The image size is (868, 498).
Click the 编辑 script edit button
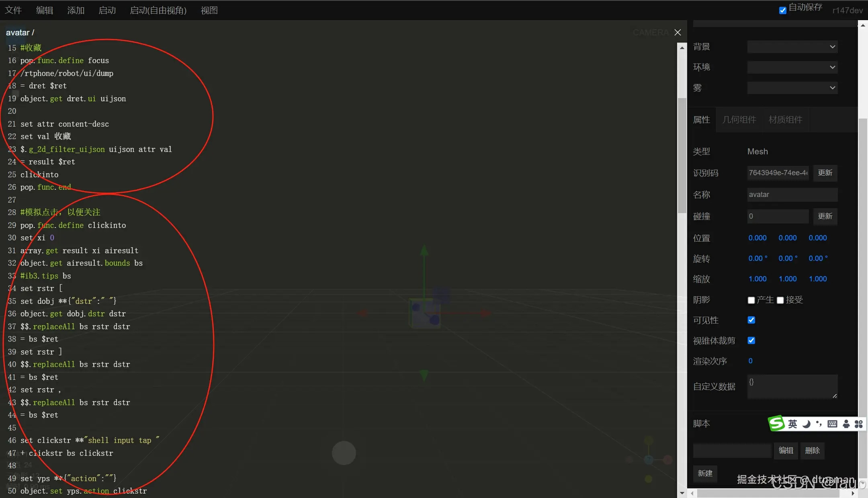786,451
